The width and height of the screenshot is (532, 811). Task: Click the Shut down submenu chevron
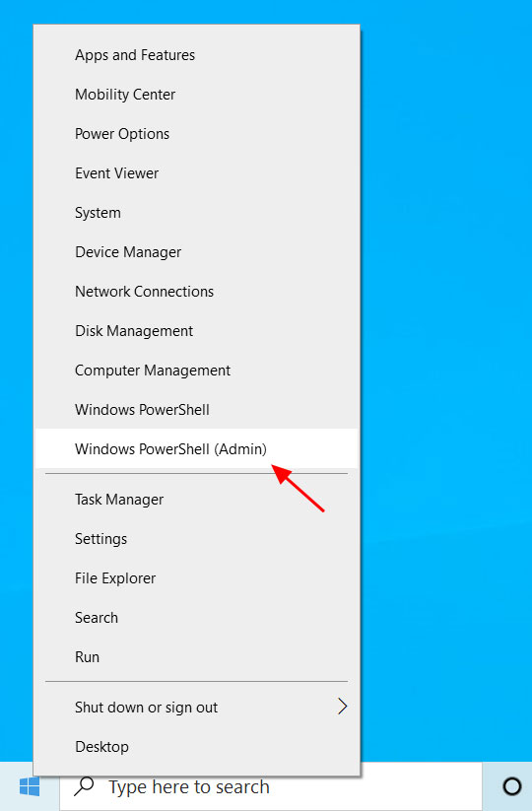click(x=342, y=706)
